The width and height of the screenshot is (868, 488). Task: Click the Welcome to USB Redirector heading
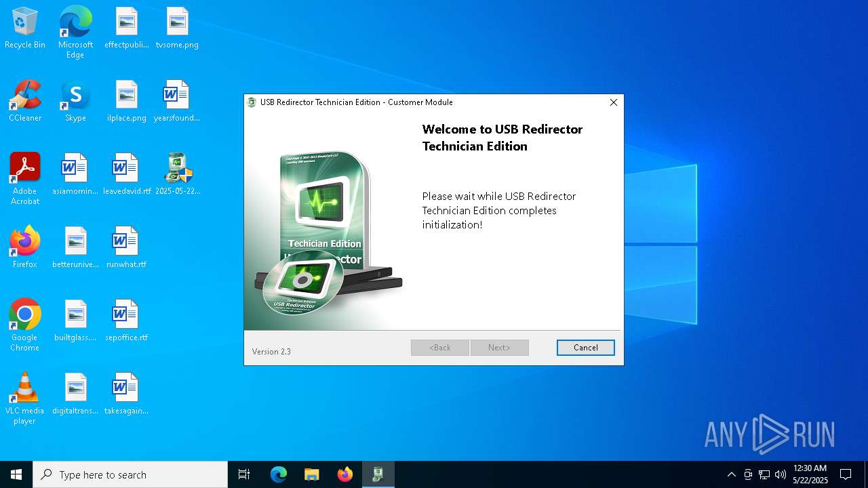coord(502,138)
